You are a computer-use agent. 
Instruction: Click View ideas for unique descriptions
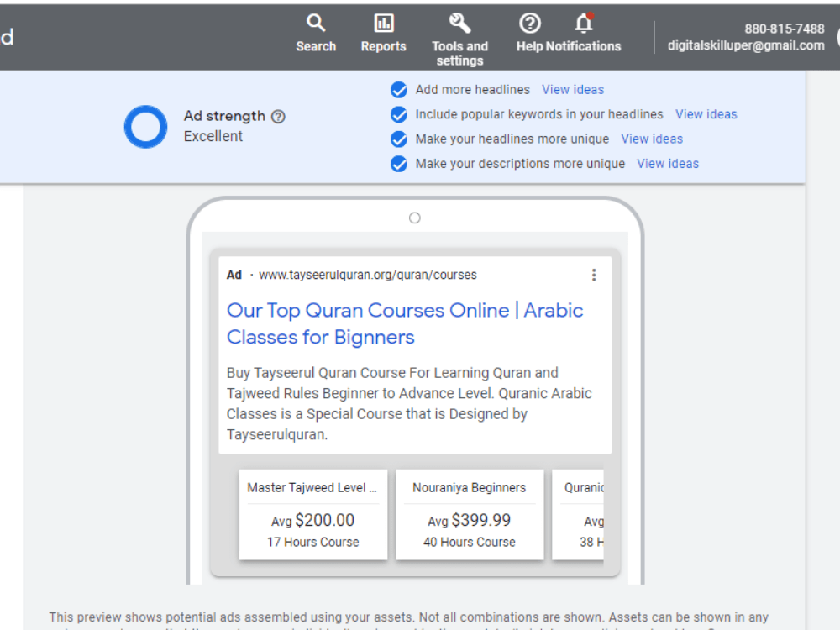click(x=668, y=164)
